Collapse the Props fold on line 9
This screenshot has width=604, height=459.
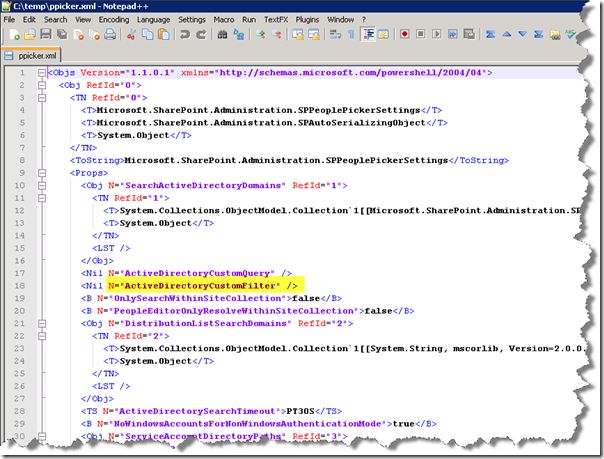click(42, 173)
